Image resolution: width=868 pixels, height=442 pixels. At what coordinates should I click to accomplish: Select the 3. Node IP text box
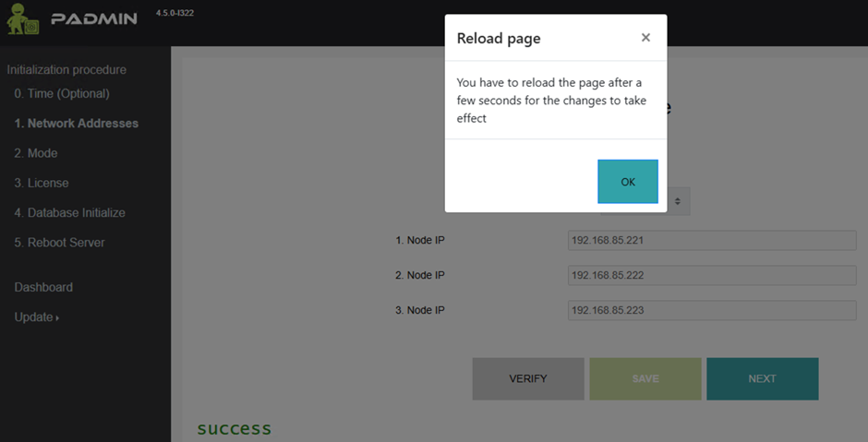[711, 311]
